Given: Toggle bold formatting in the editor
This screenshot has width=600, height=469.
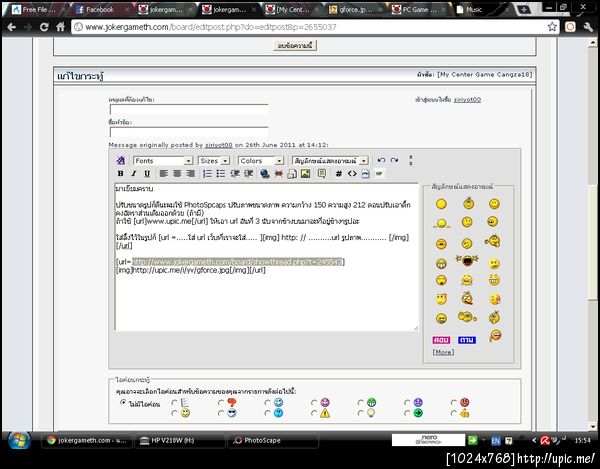Looking at the screenshot, I should 121,174.
